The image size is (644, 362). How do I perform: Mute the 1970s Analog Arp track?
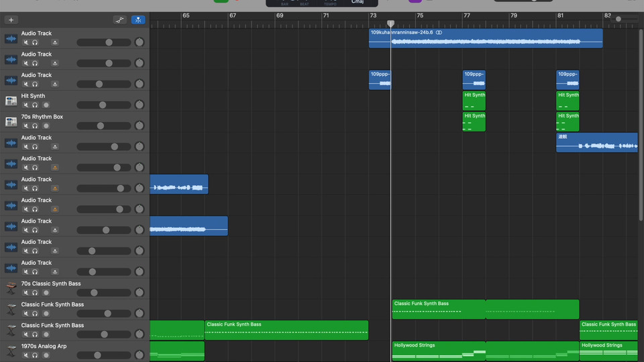[26, 355]
